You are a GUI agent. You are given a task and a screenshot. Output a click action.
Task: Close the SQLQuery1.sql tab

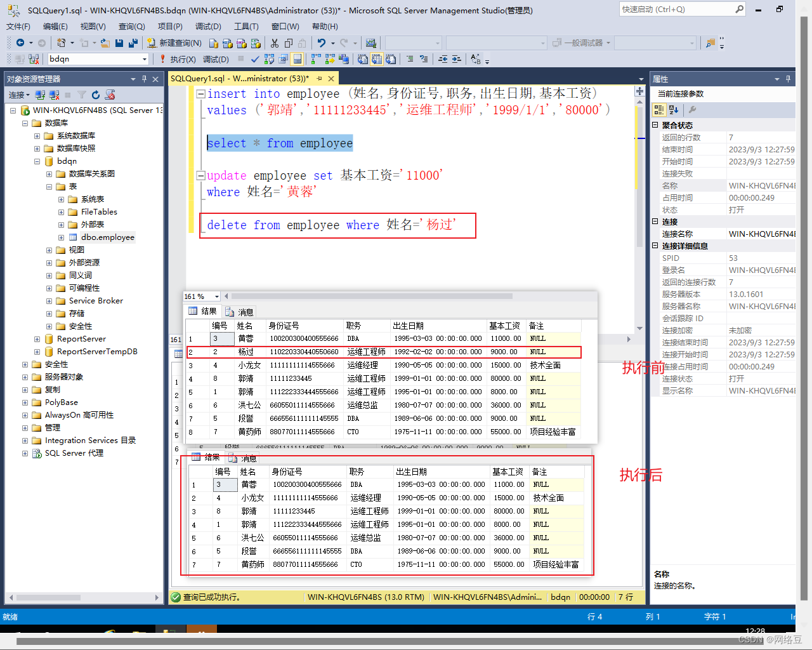coord(331,78)
